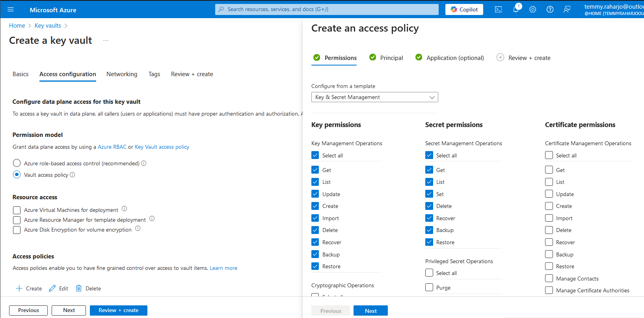This screenshot has height=318, width=644.
Task: Switch to the Tags tab
Action: click(x=154, y=74)
